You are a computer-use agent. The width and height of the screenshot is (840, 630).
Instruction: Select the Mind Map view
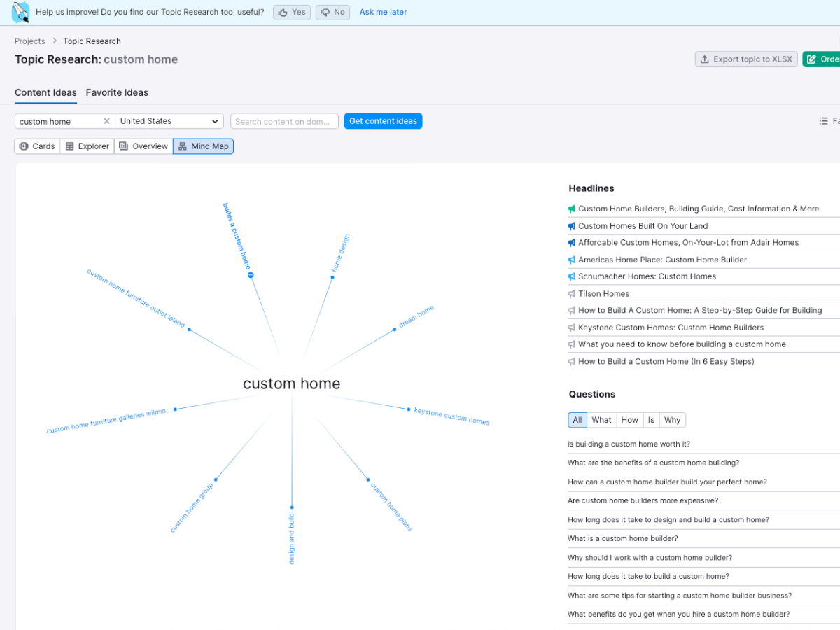tap(203, 146)
